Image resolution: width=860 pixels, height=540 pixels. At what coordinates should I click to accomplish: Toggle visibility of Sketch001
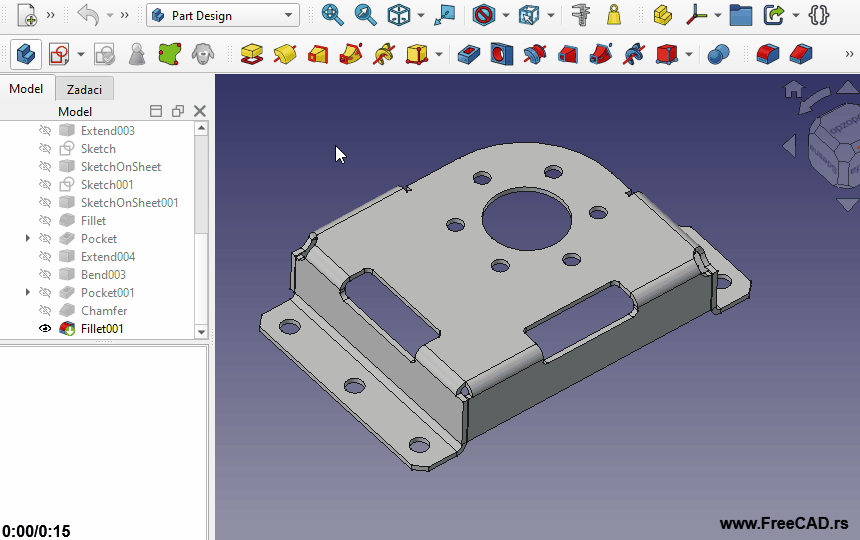click(45, 185)
